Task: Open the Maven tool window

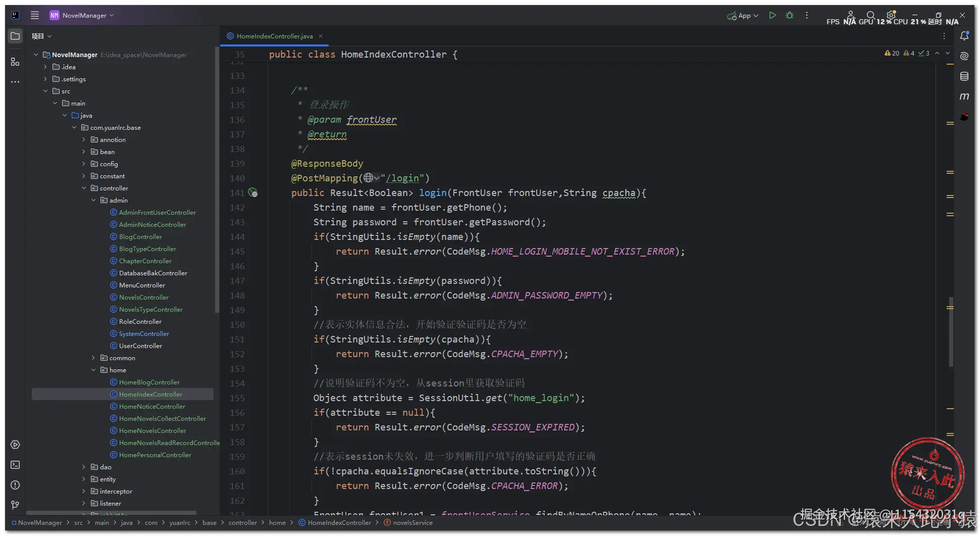Action: pyautogui.click(x=964, y=96)
